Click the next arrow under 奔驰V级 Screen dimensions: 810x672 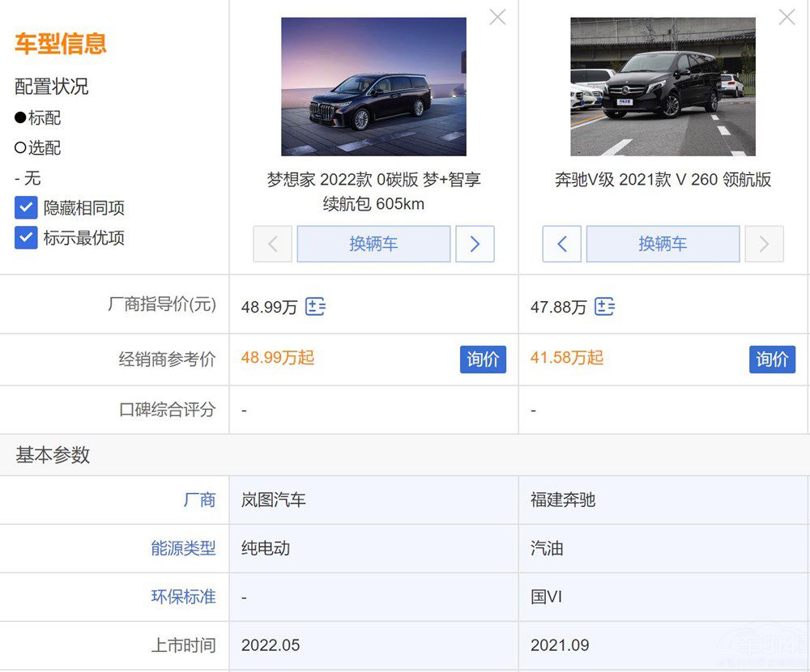[x=764, y=244]
